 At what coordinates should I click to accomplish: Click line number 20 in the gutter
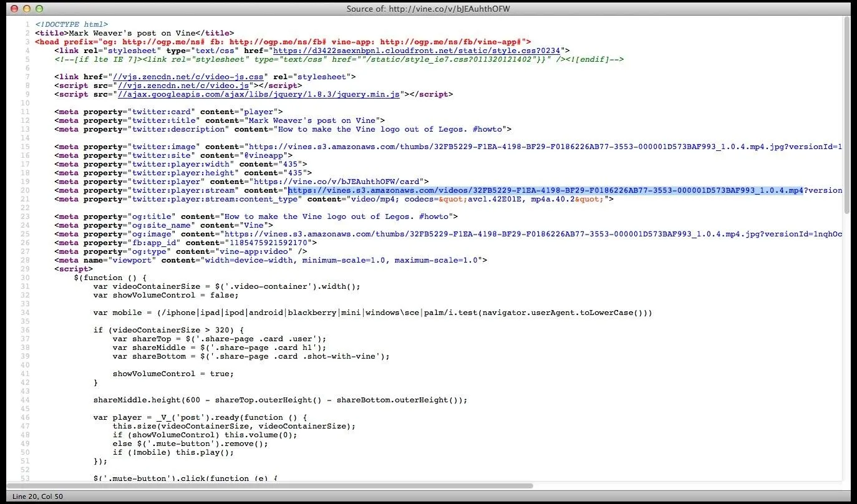click(26, 190)
